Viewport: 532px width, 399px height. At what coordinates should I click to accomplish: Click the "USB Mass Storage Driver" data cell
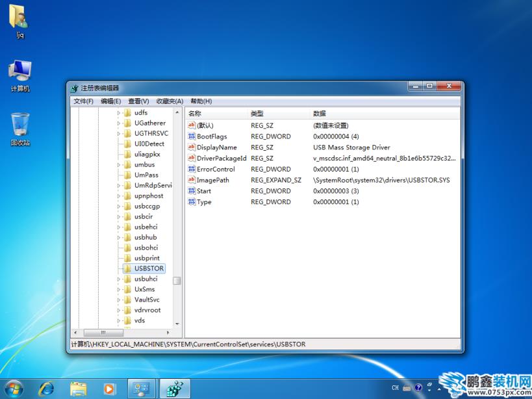click(351, 148)
